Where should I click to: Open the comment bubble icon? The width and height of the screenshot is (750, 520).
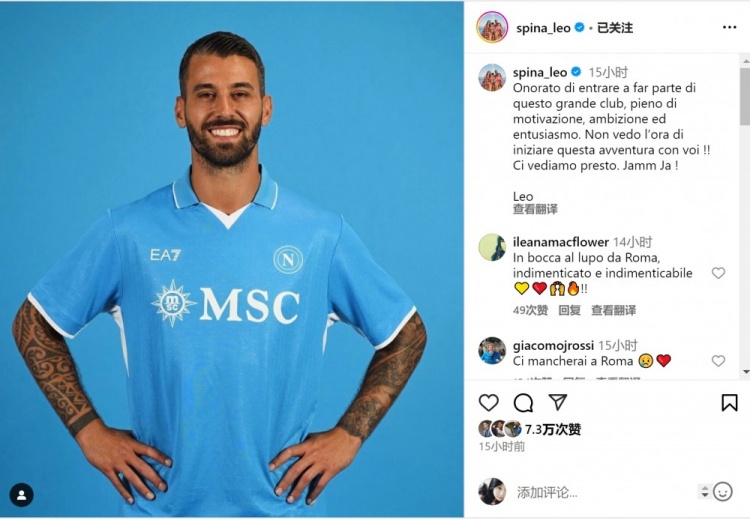point(523,403)
